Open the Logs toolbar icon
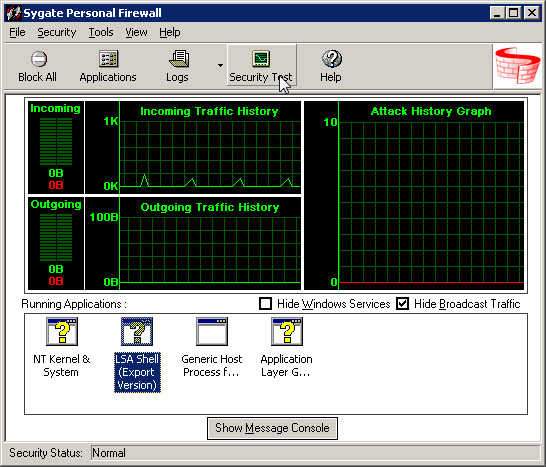 pyautogui.click(x=179, y=59)
